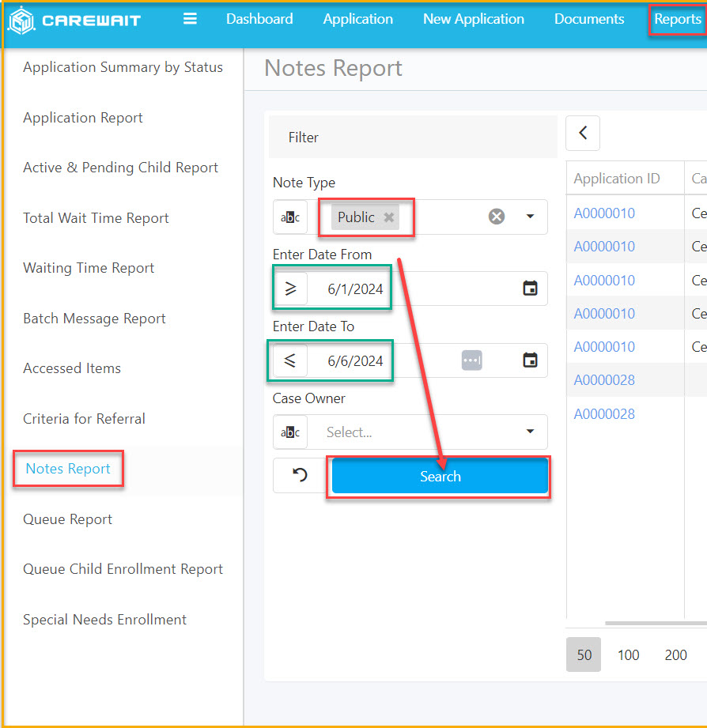Expand the Case Owner dropdown
Screen dimensions: 707x728
530,432
